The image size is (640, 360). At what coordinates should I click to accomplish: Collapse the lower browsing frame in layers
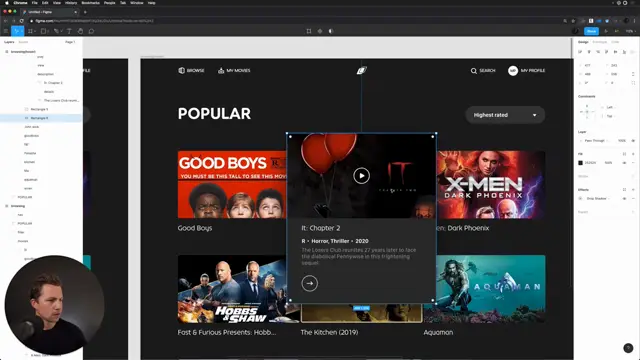[7, 206]
